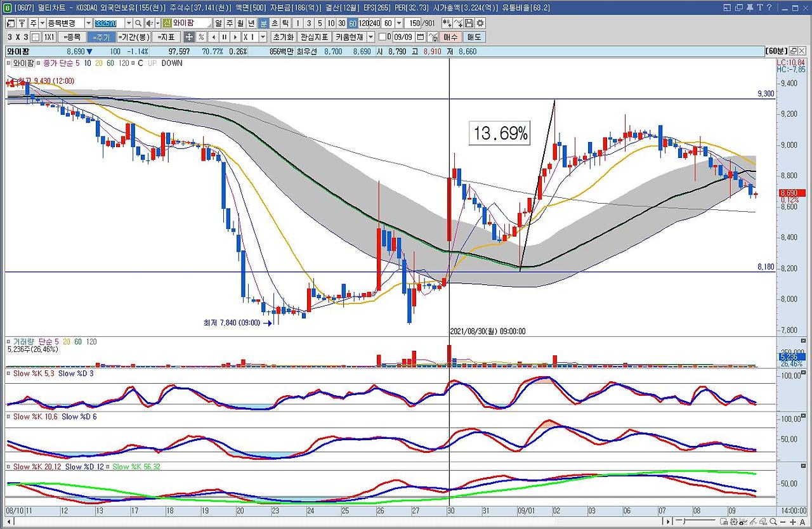Click the 60분 chart pane restore icon
The height and width of the screenshot is (529, 812).
pos(795,51)
